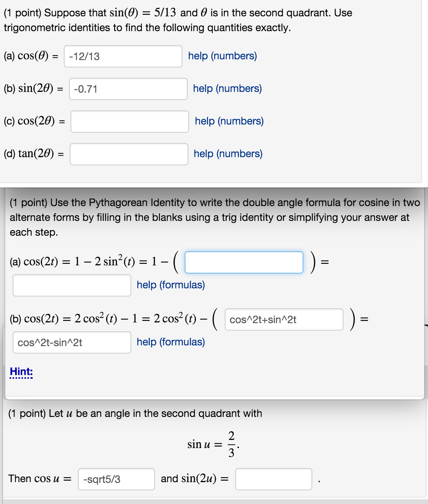428x504 pixels.
Task: Click the empty sin(2u) answer box
Action: click(274, 480)
